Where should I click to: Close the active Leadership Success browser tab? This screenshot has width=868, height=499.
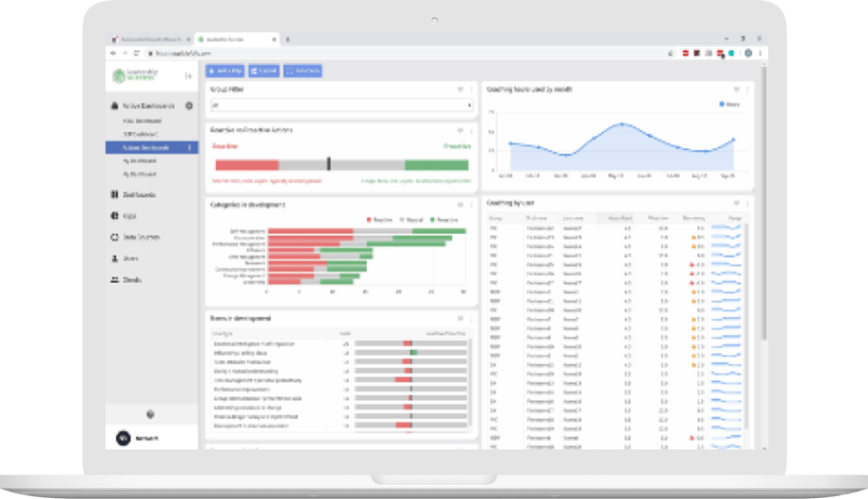pos(274,40)
